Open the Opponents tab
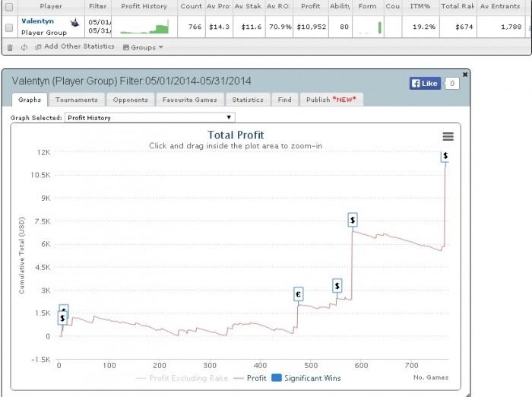This screenshot has height=397, width=532. (x=130, y=100)
